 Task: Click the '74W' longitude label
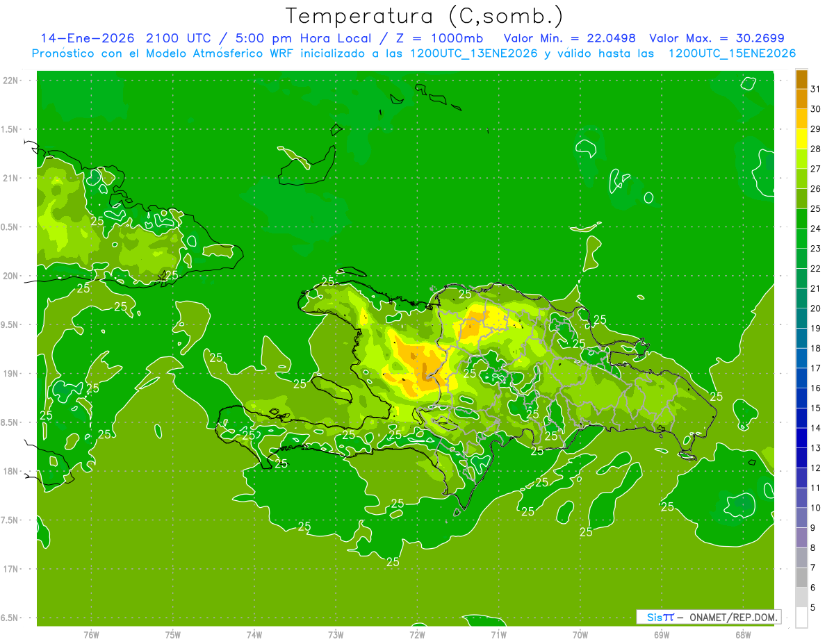point(254,634)
